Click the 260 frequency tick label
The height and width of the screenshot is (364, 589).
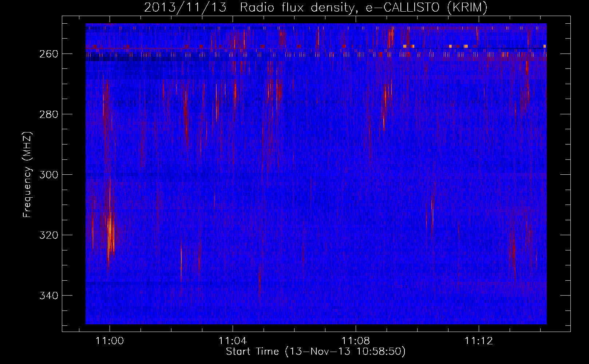(49, 54)
